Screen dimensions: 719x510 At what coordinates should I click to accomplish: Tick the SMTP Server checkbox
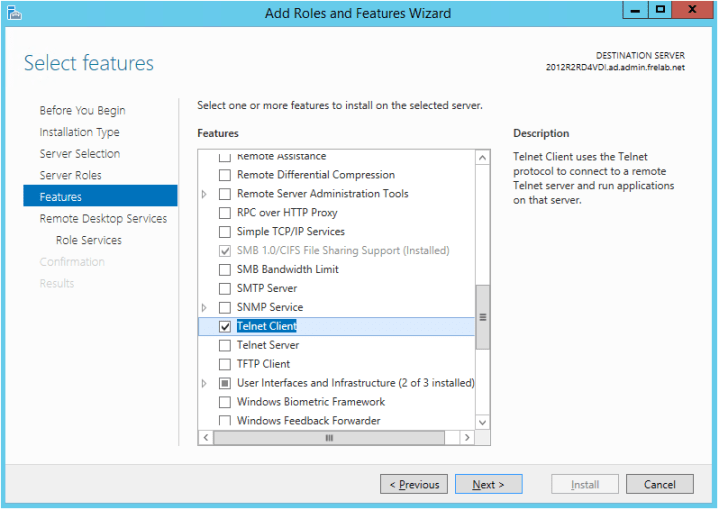coord(225,289)
